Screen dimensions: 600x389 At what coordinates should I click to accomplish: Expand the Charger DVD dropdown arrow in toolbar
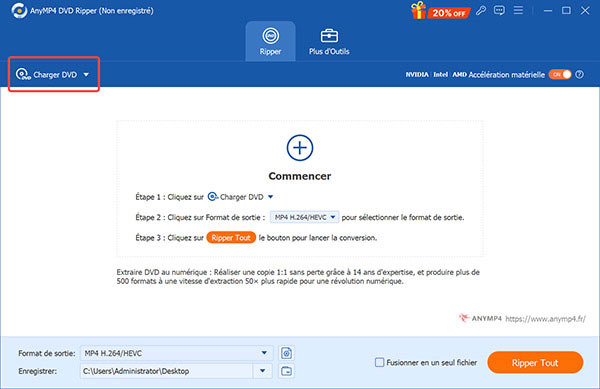(x=86, y=75)
